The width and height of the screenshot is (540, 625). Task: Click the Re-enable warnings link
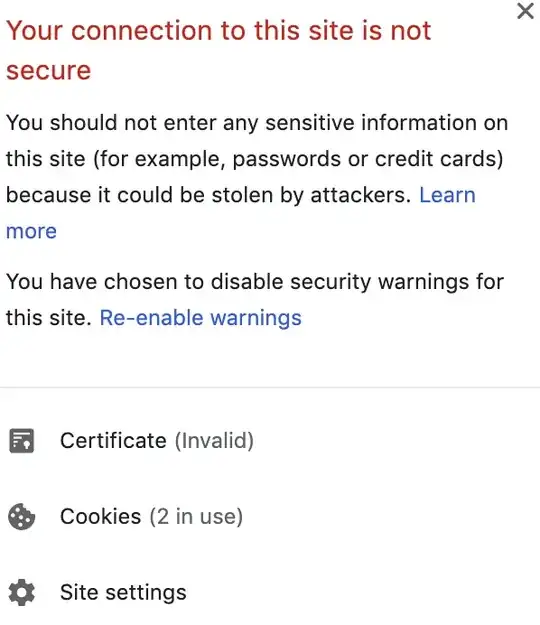click(x=200, y=318)
